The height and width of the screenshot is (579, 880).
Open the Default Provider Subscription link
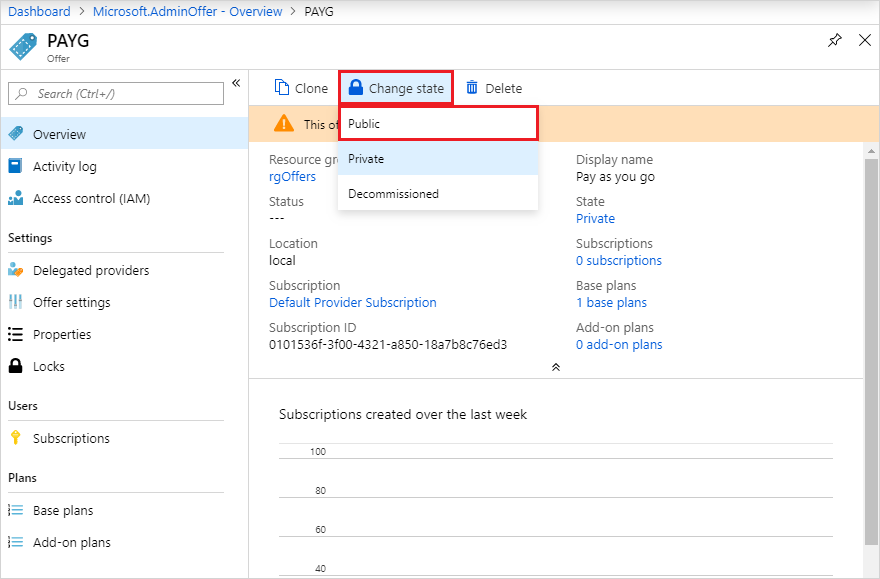(x=352, y=302)
